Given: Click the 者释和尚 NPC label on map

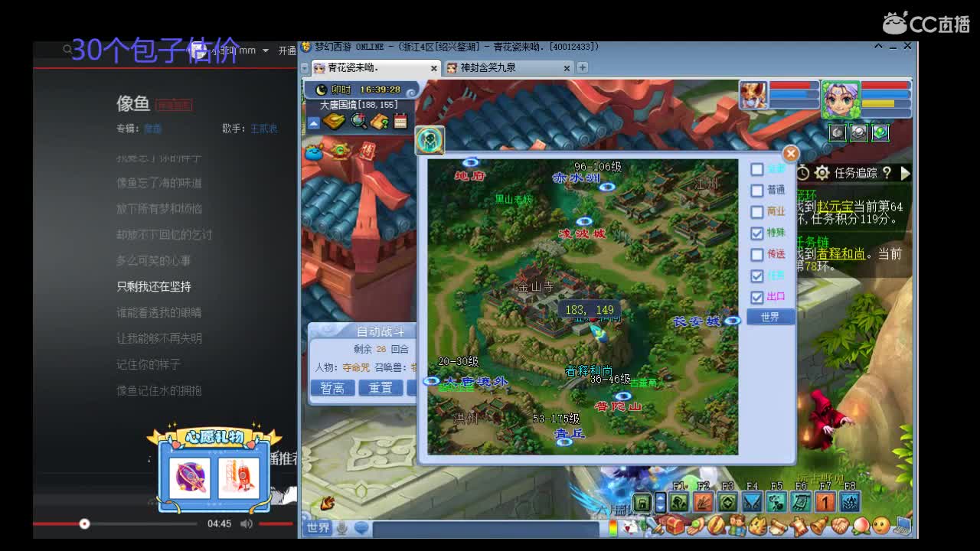Looking at the screenshot, I should pos(589,371).
